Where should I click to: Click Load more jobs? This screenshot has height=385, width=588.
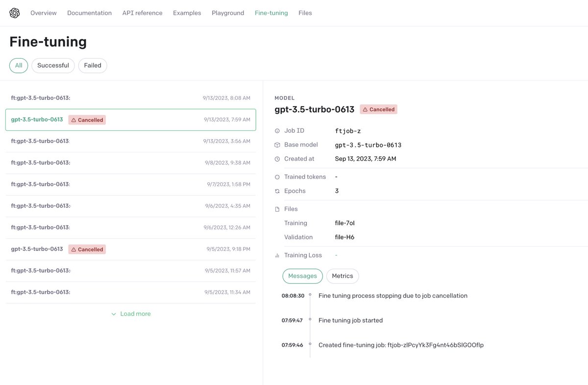coord(131,314)
